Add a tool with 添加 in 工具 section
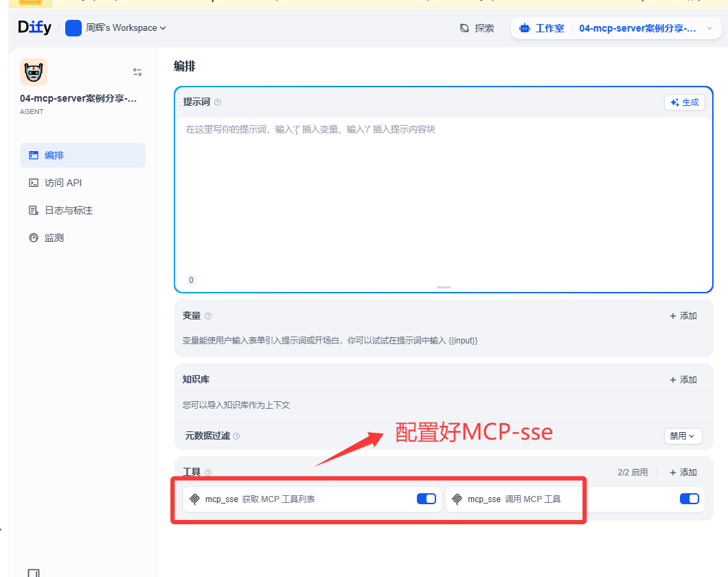 [x=683, y=472]
